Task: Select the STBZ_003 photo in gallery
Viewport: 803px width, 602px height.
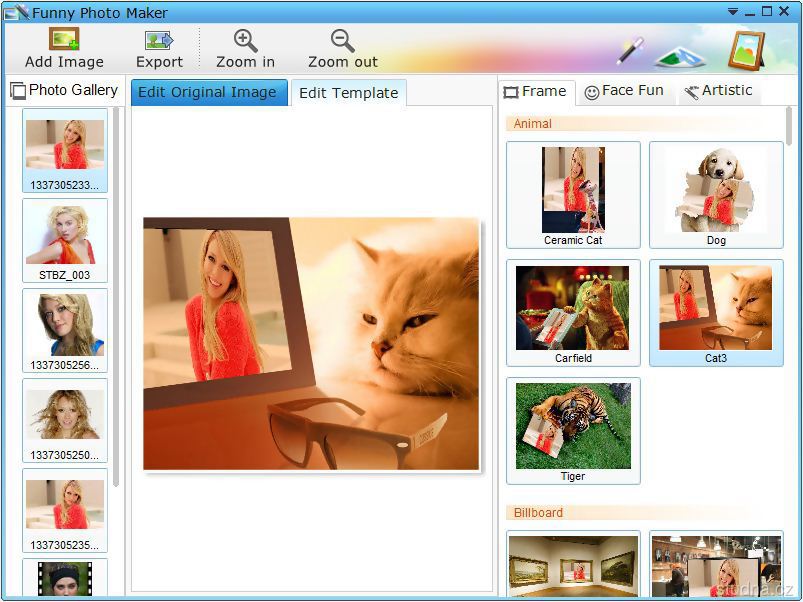Action: [x=65, y=240]
